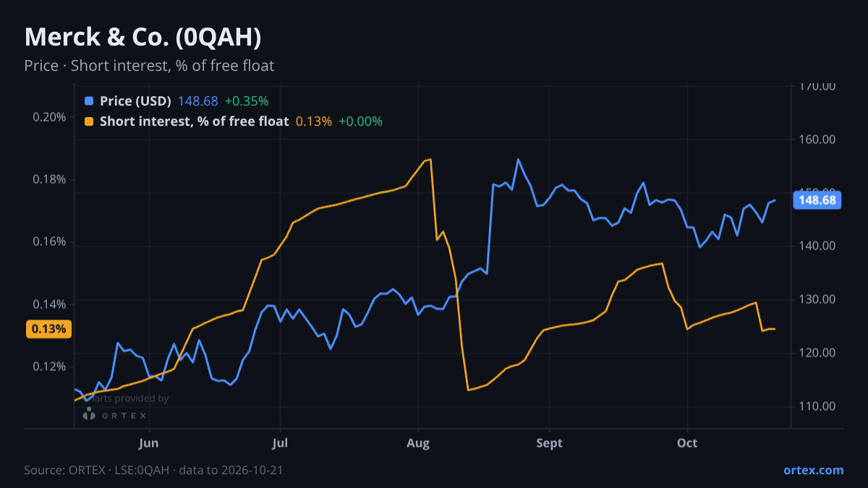
Task: Click the 148.68 price value in legend
Action: 197,101
